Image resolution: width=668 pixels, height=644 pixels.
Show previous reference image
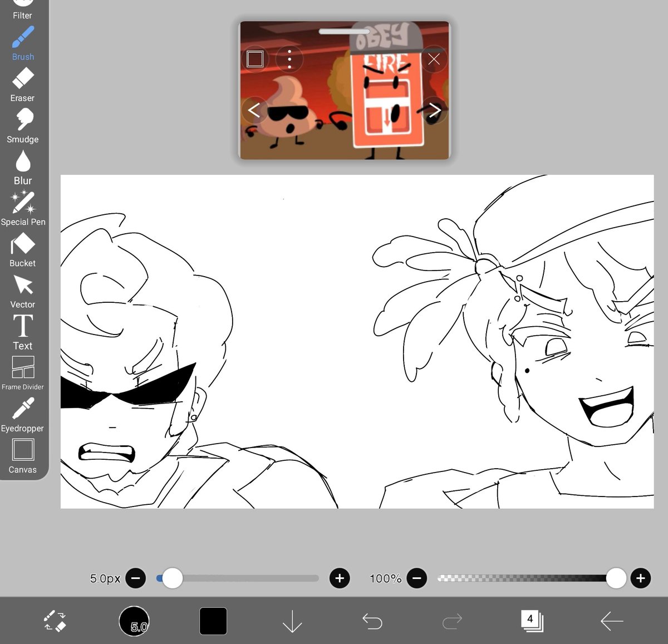[x=254, y=110]
